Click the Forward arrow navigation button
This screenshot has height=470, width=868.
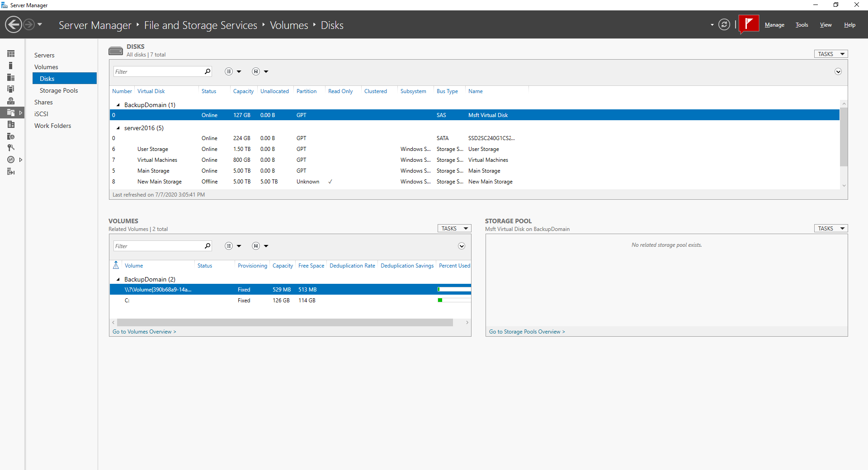tap(29, 24)
